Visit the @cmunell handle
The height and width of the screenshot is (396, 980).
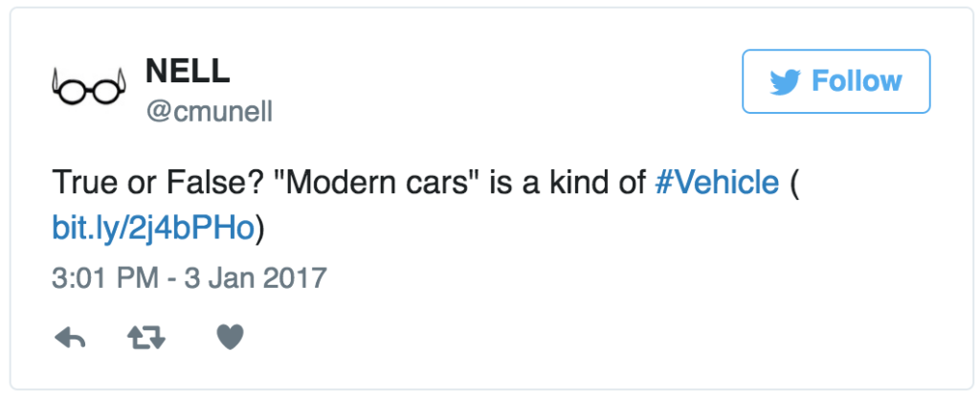pos(209,113)
